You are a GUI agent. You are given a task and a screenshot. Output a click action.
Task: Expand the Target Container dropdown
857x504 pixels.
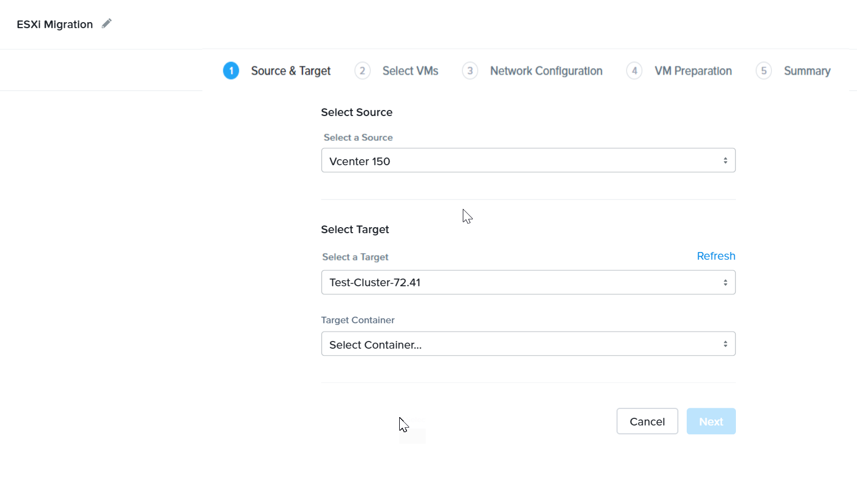tap(528, 344)
